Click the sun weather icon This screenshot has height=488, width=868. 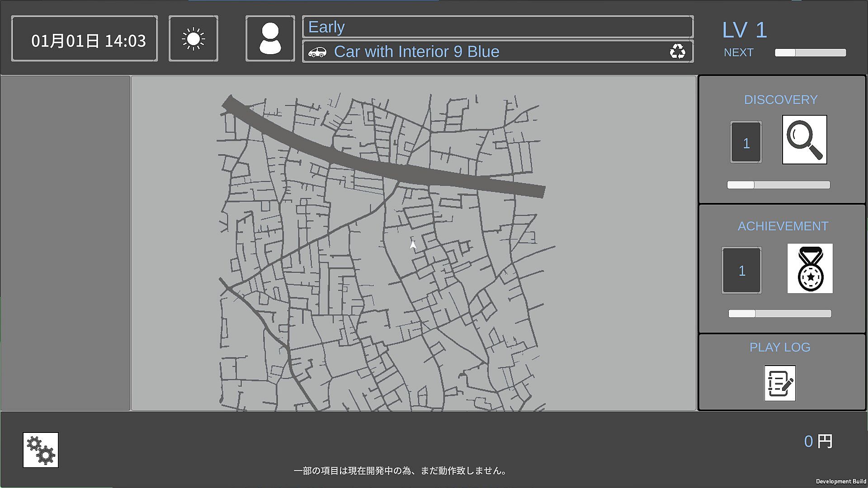(193, 39)
